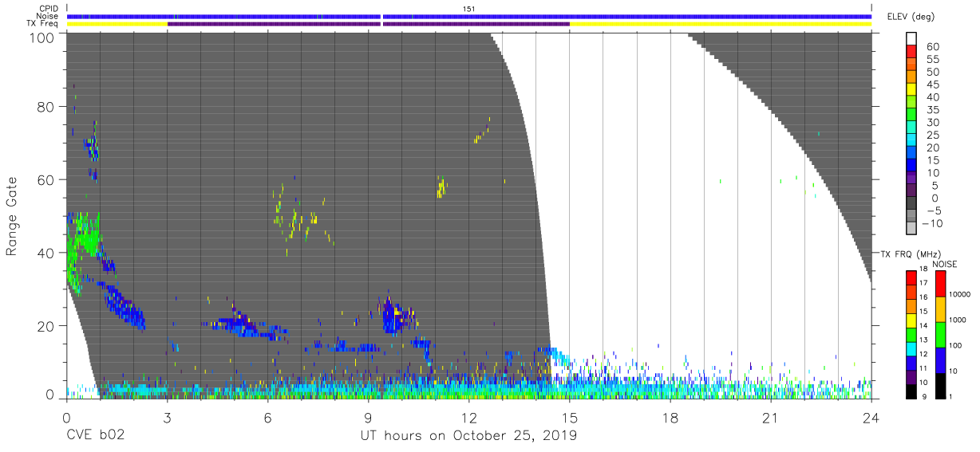Click the 9 tick on UT hours axis
Image resolution: width=980 pixels, height=452 pixels.
tap(368, 418)
